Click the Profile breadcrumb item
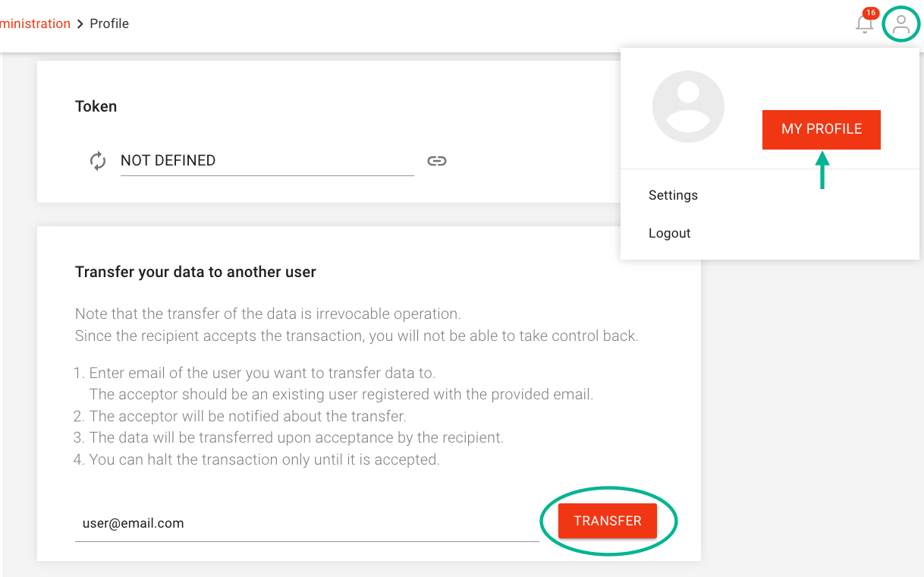Image resolution: width=924 pixels, height=577 pixels. 109,24
